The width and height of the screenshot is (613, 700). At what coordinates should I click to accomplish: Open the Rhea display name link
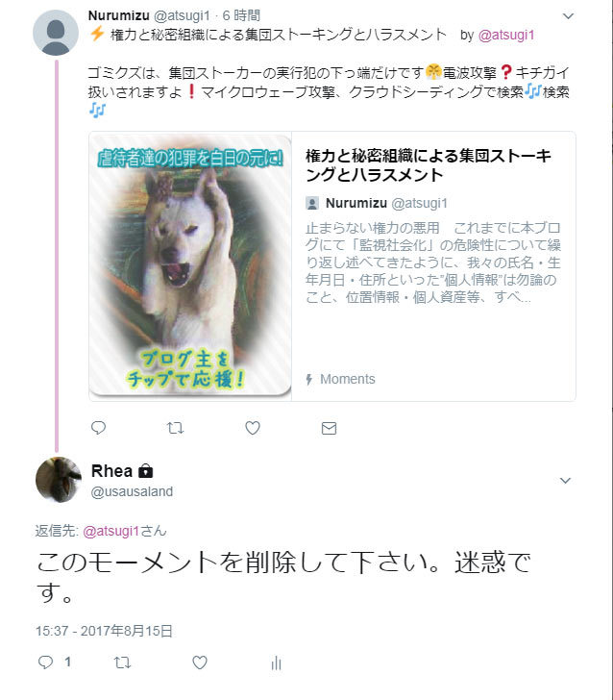[112, 471]
